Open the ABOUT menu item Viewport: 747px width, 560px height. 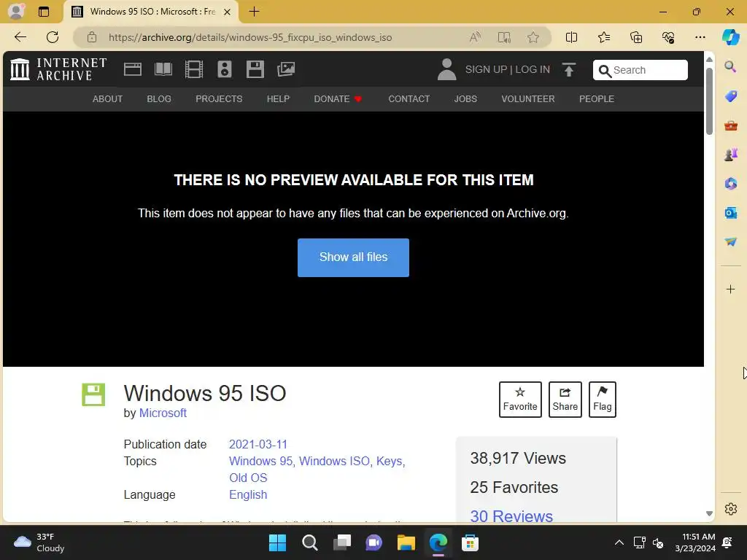click(x=107, y=99)
